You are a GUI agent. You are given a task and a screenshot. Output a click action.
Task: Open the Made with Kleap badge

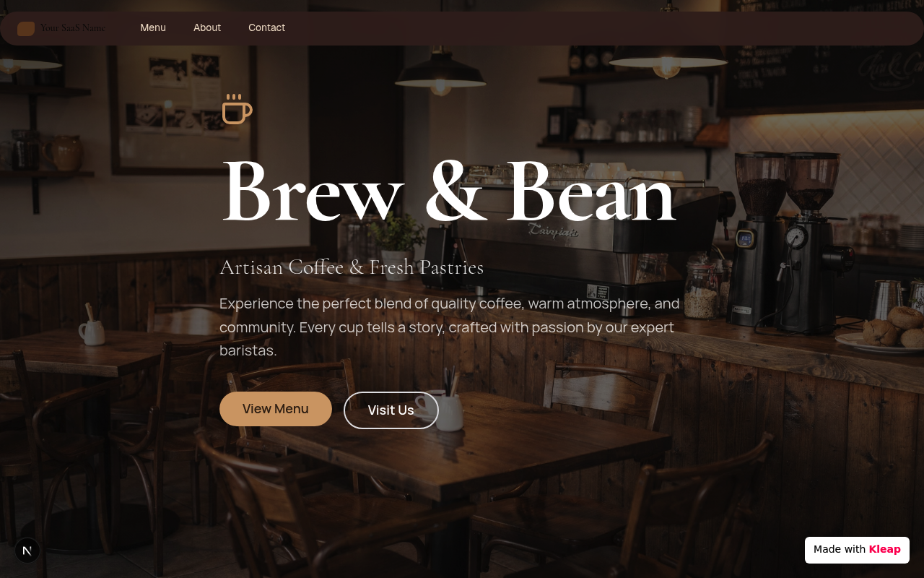coord(857,550)
